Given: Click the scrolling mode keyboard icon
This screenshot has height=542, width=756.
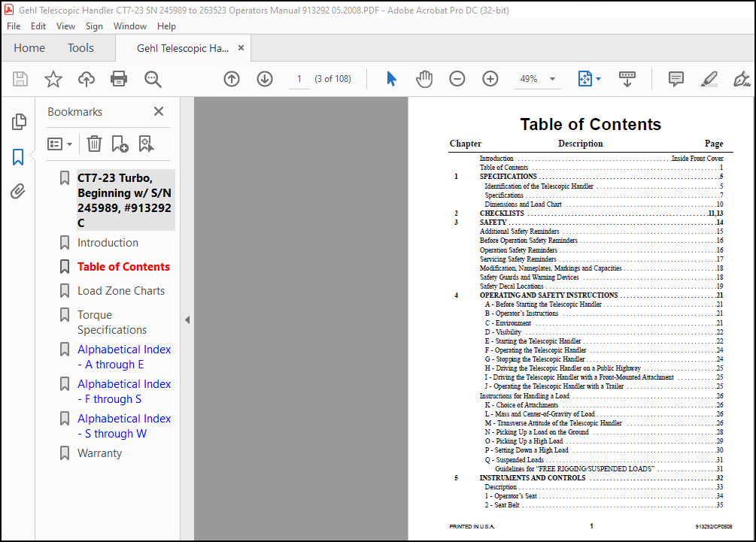Looking at the screenshot, I should pos(627,78).
